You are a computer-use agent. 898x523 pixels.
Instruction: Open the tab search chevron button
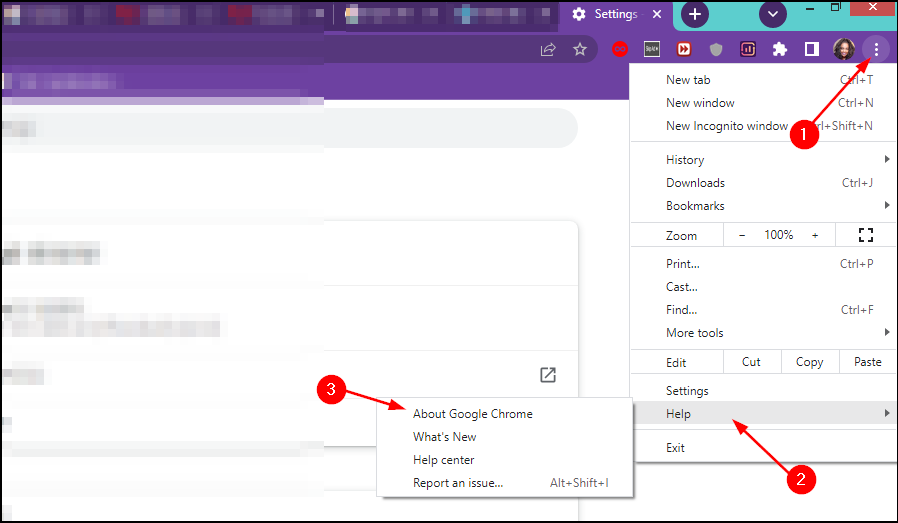tap(773, 14)
